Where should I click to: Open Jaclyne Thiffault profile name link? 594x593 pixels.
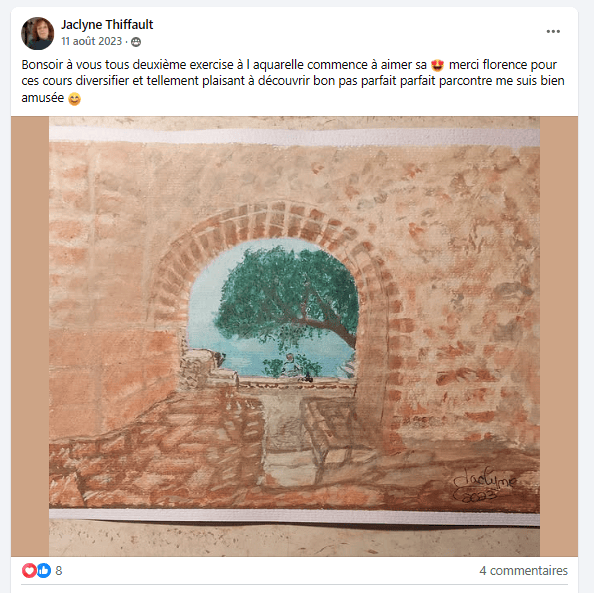(107, 25)
